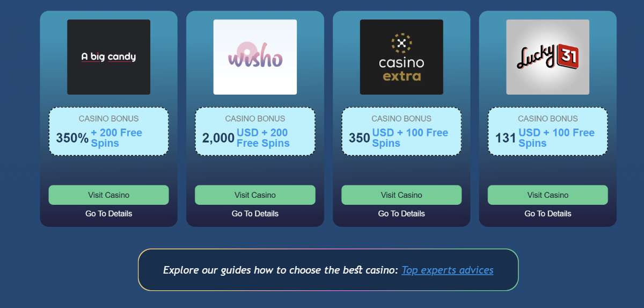
Task: Select the 2,000 USD bonus box
Action: coord(255,132)
